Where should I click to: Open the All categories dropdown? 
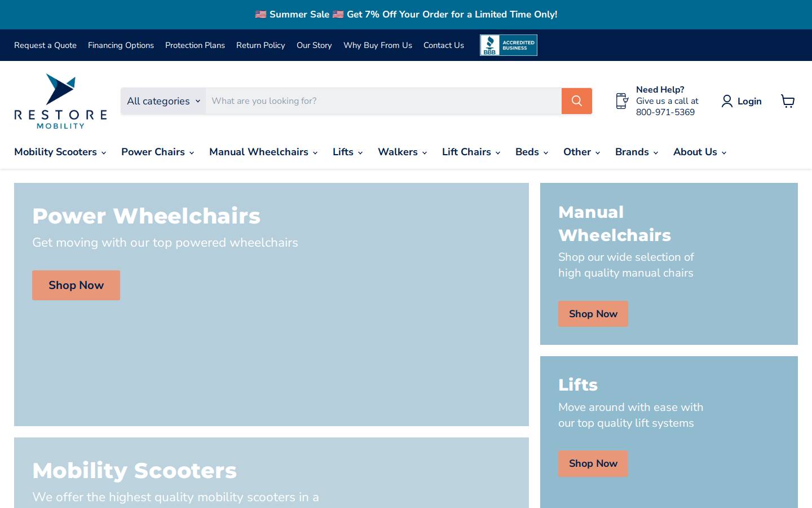(164, 101)
